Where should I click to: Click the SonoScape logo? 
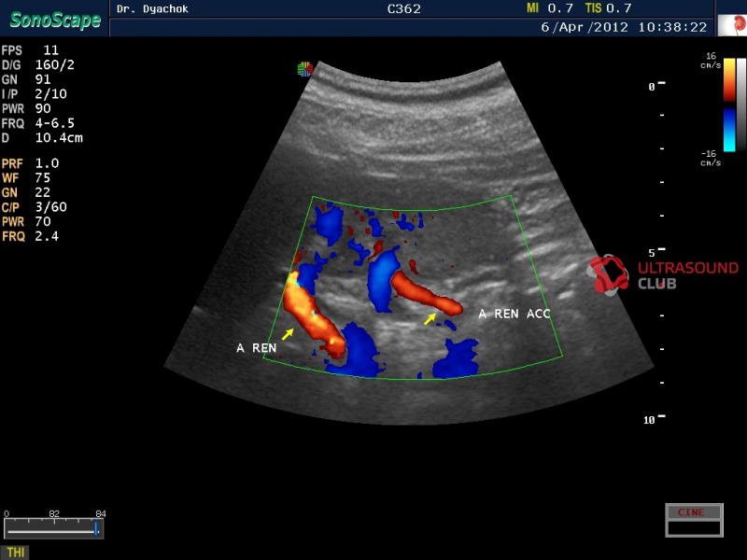(x=55, y=20)
